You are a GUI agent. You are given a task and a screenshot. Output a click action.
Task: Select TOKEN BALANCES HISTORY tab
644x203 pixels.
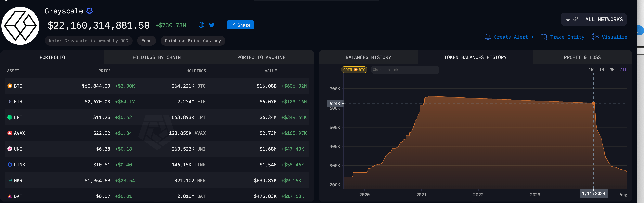(475, 57)
